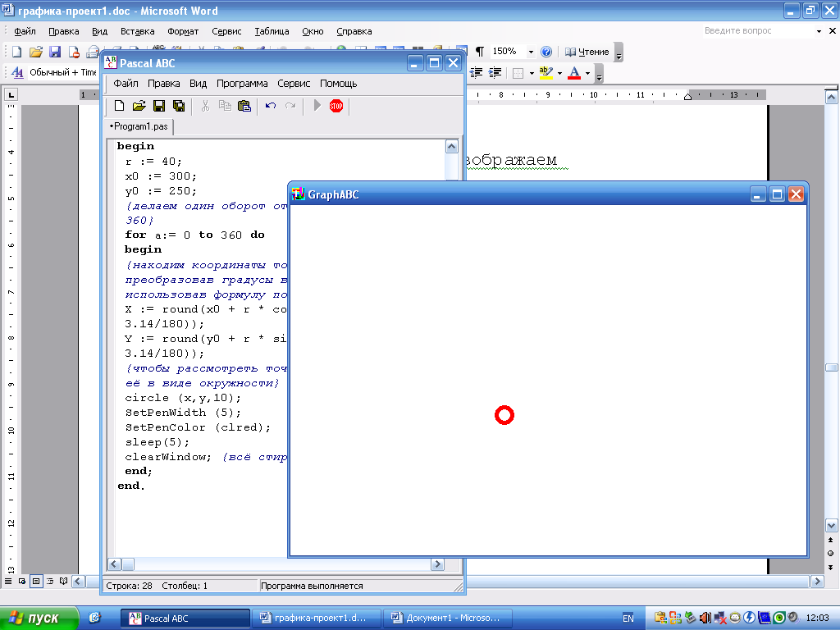The width and height of the screenshot is (840, 630).
Task: Click the 'clearWindow;' code line
Action: tap(168, 457)
